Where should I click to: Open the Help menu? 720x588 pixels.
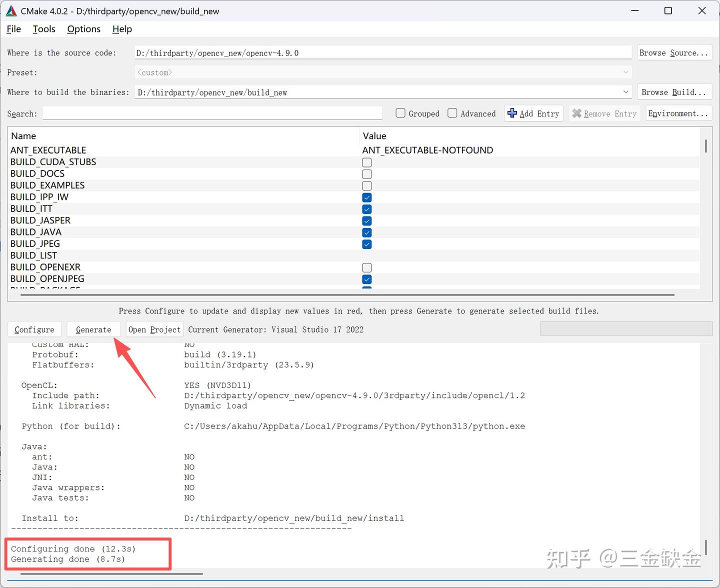pyautogui.click(x=121, y=29)
